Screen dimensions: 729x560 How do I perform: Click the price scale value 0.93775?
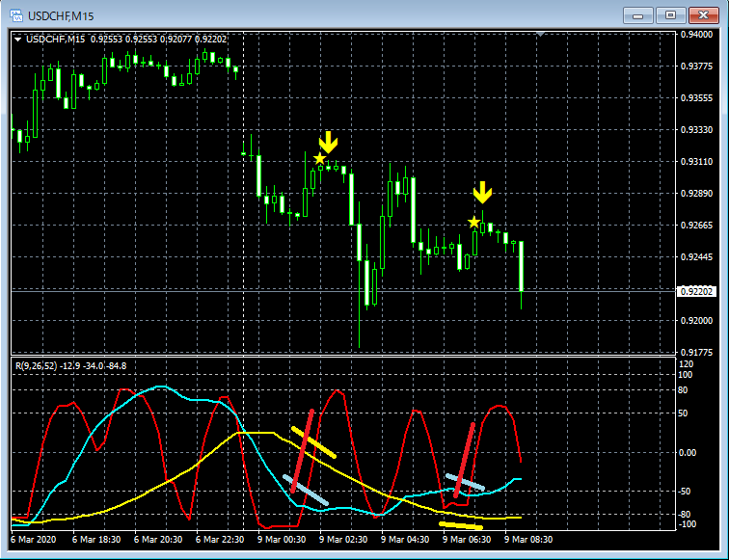[696, 67]
